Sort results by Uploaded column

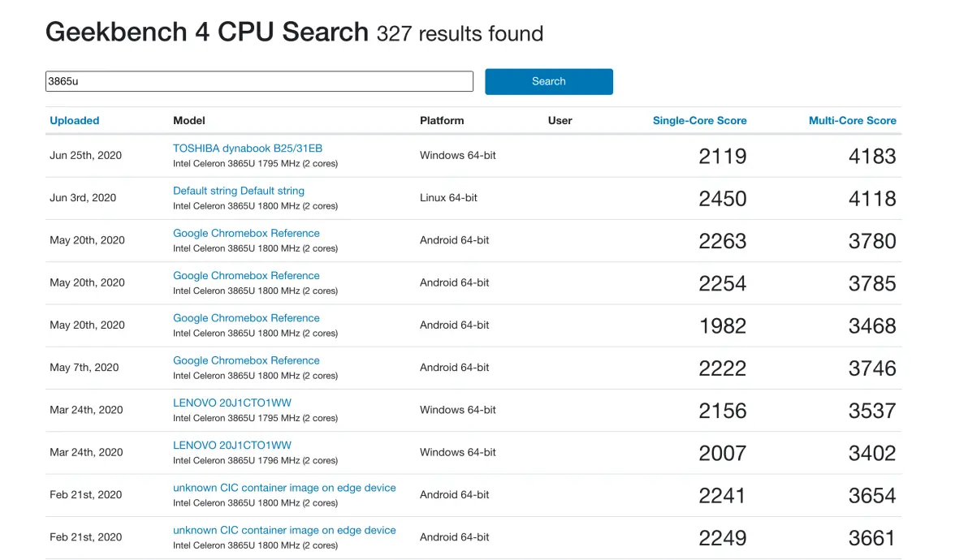(x=75, y=120)
